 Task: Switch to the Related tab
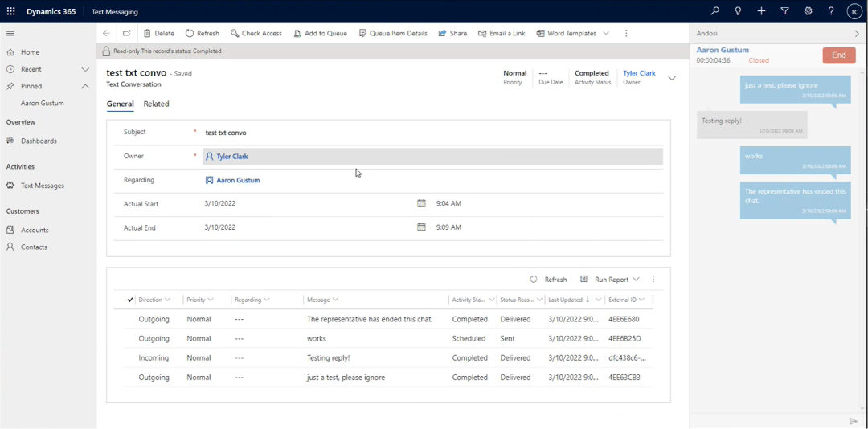point(156,104)
